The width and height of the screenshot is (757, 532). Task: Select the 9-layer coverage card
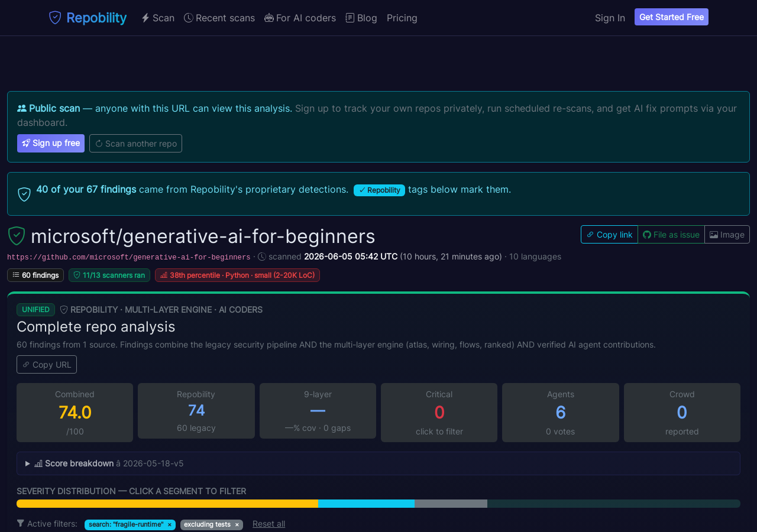318,411
